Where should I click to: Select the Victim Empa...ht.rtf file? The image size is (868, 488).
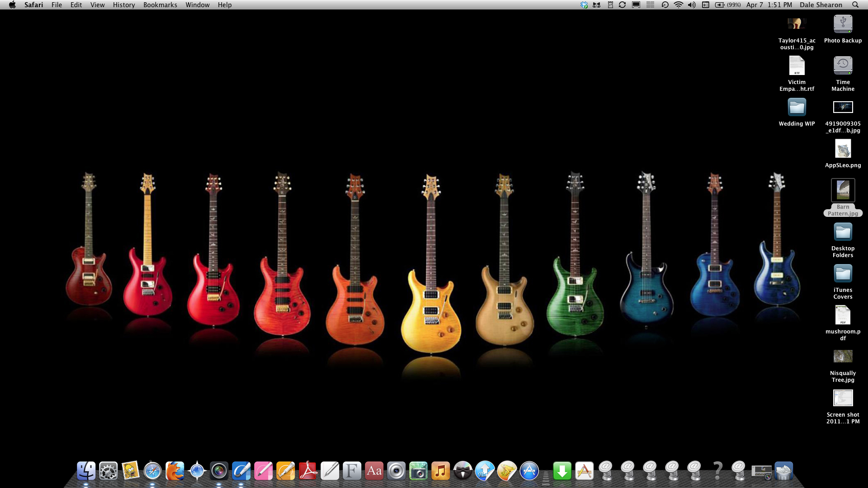797,74
